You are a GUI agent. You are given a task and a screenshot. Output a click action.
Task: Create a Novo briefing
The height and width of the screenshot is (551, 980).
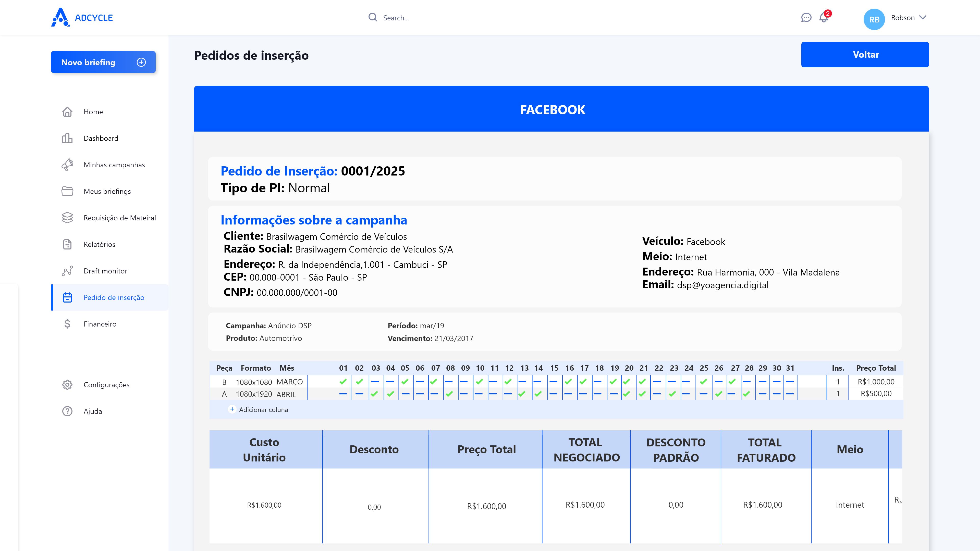[103, 62]
